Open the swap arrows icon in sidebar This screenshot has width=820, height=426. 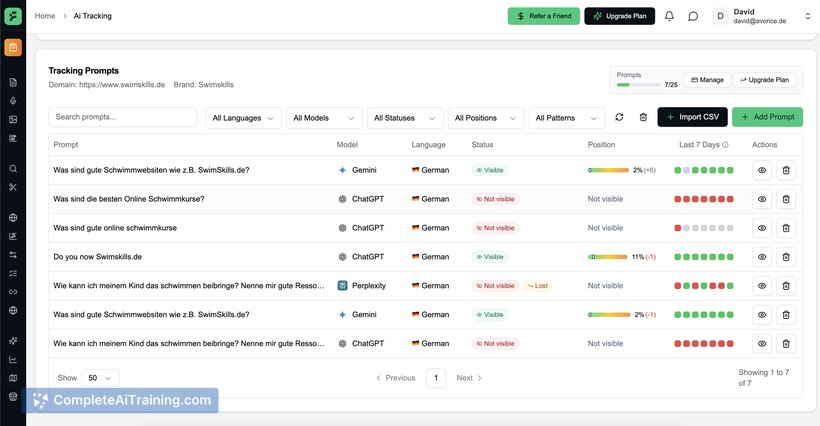point(13,255)
